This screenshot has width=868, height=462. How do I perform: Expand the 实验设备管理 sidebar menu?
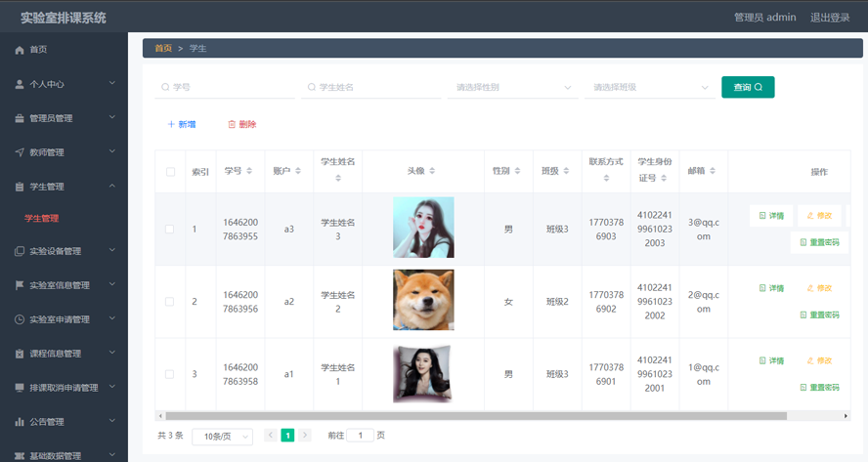tap(64, 251)
